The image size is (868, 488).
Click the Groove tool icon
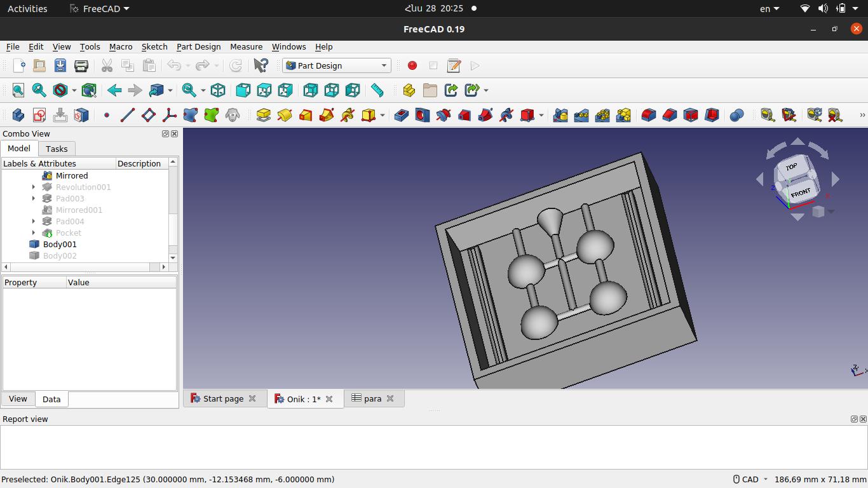coord(444,115)
